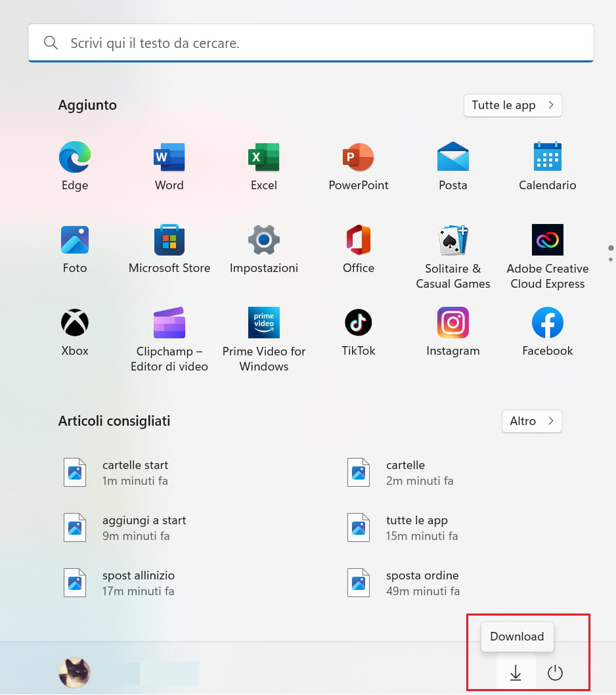Click the user profile avatar
The width and height of the screenshot is (616, 695).
[74, 673]
